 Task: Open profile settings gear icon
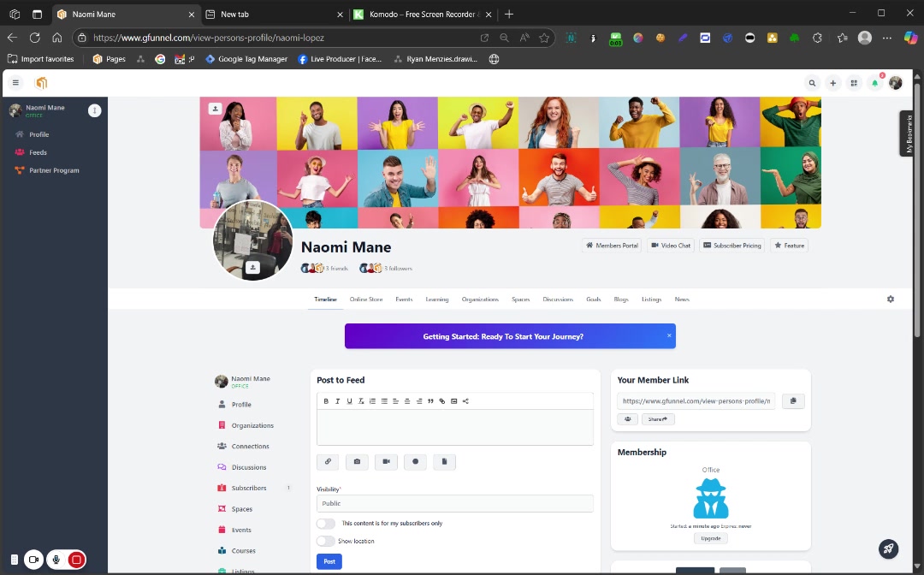pyautogui.click(x=890, y=299)
